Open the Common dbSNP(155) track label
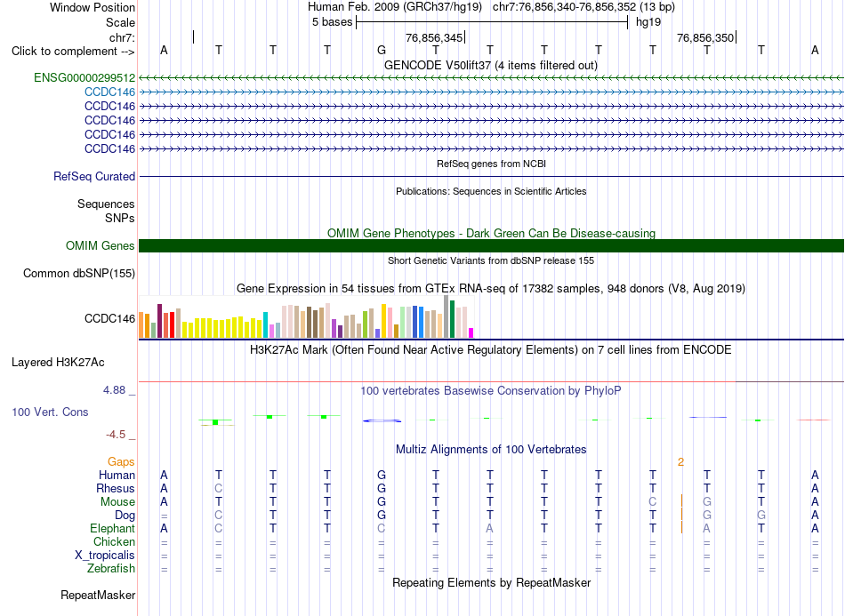Image resolution: width=845 pixels, height=616 pixels. pyautogui.click(x=78, y=274)
